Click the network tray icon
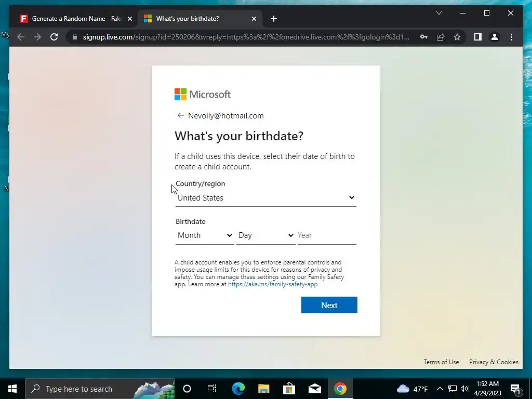This screenshot has width=532, height=399. pyautogui.click(x=453, y=389)
